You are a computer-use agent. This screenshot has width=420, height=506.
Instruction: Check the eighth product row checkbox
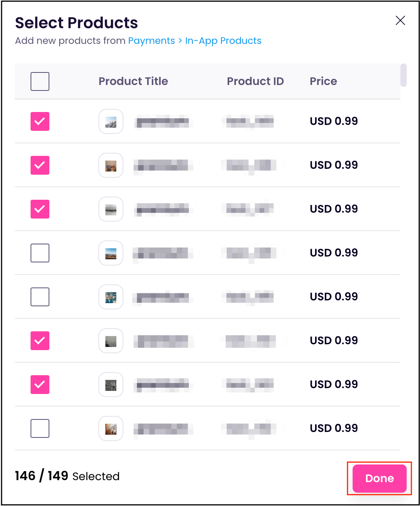[40, 428]
